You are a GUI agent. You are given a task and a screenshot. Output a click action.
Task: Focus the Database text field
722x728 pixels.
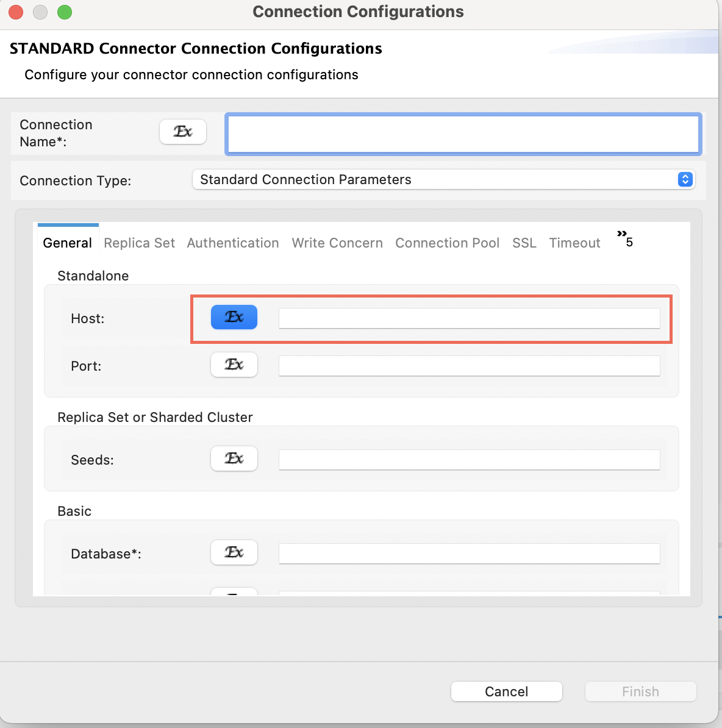coord(470,554)
